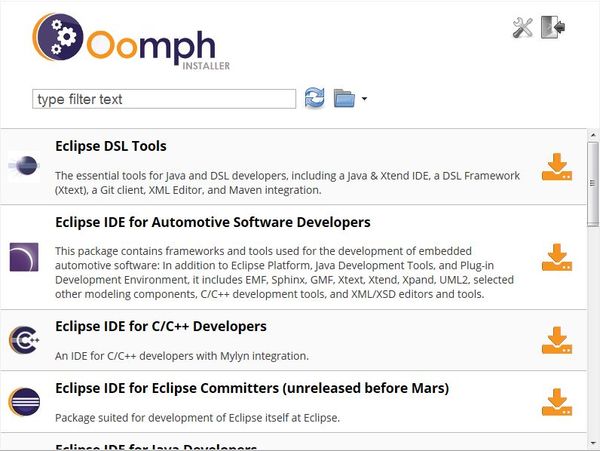Open Eclipse IDE for C/C++ Developers title
Screen dimensions: 600x451
click(161, 326)
